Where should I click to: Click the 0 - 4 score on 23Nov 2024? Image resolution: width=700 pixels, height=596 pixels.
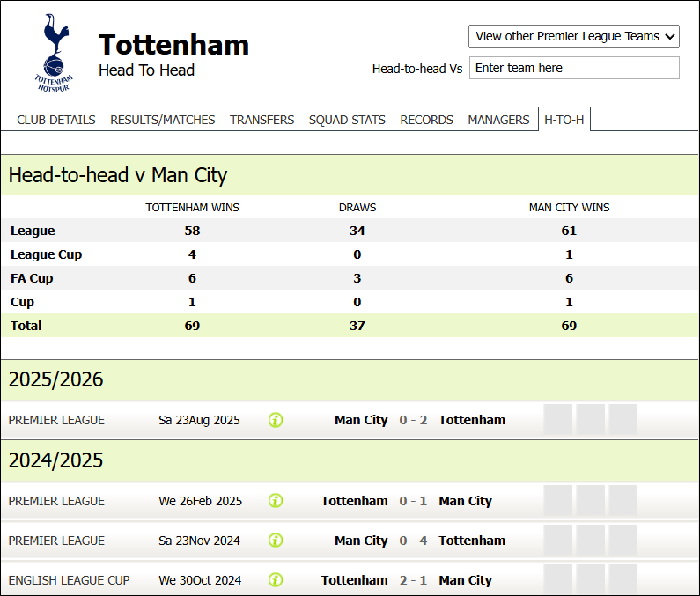[413, 541]
